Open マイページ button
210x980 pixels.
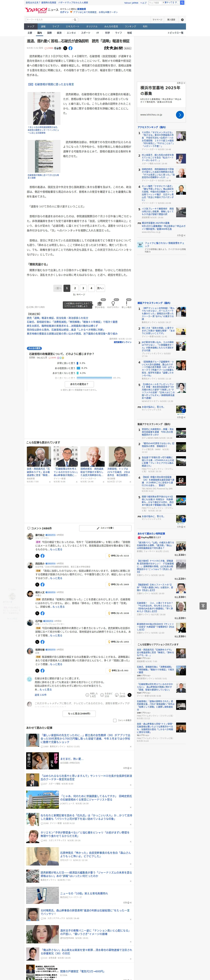[157, 19]
